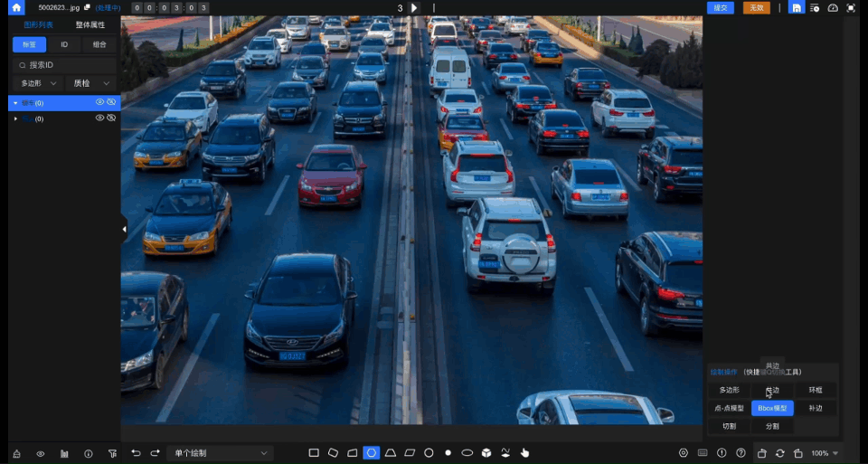Click the blue 提交 submit button
Screen dimensions: 868x464
(x=721, y=8)
